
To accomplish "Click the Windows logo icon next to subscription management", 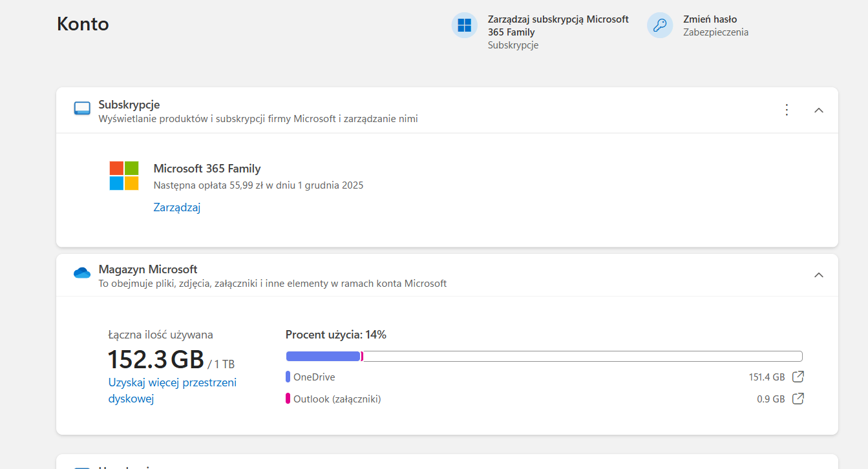I will [464, 25].
